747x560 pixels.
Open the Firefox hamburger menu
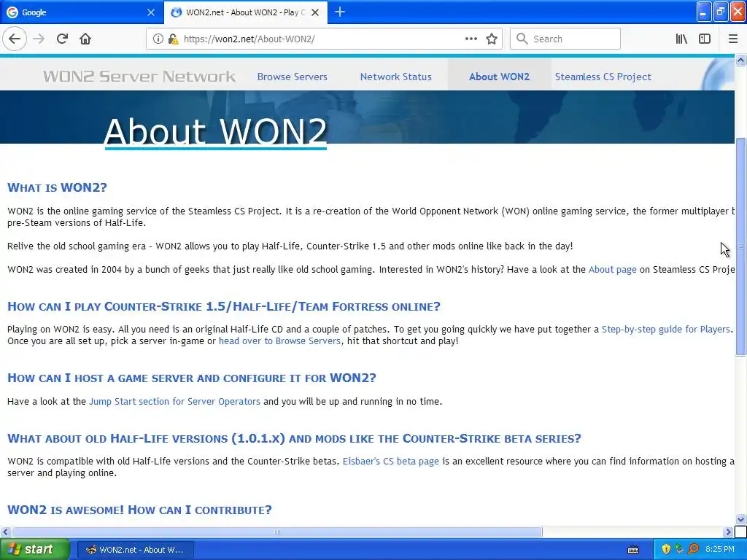(x=732, y=39)
